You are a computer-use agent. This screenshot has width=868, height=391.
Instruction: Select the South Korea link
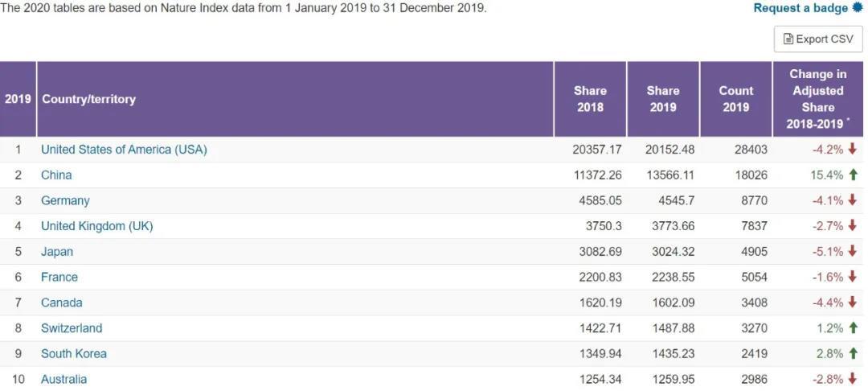pyautogui.click(x=74, y=354)
